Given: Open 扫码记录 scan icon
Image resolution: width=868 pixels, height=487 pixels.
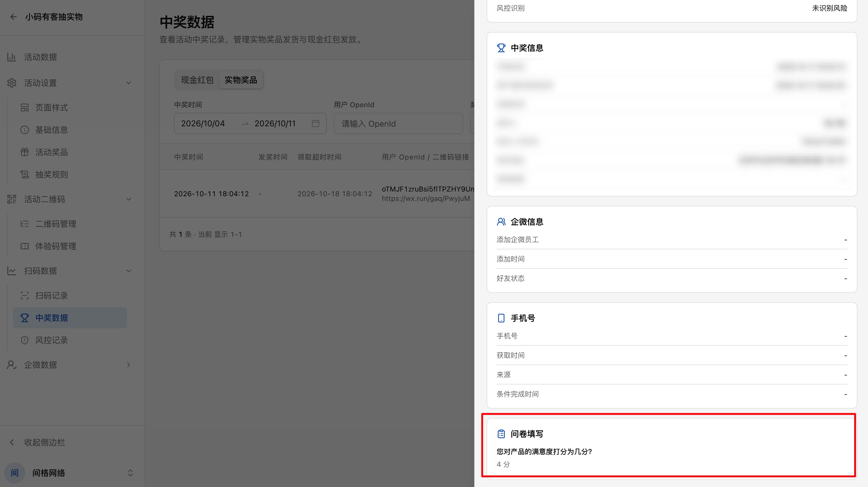Looking at the screenshot, I should [x=25, y=295].
